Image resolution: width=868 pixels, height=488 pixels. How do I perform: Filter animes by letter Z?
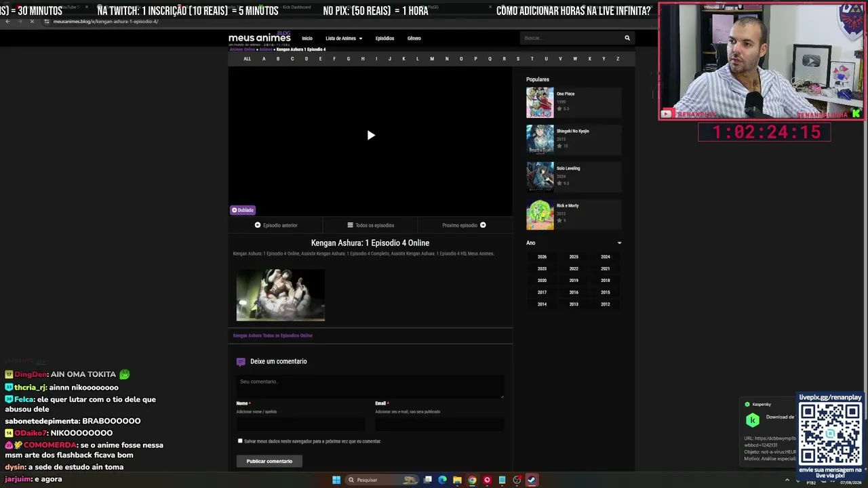point(618,59)
